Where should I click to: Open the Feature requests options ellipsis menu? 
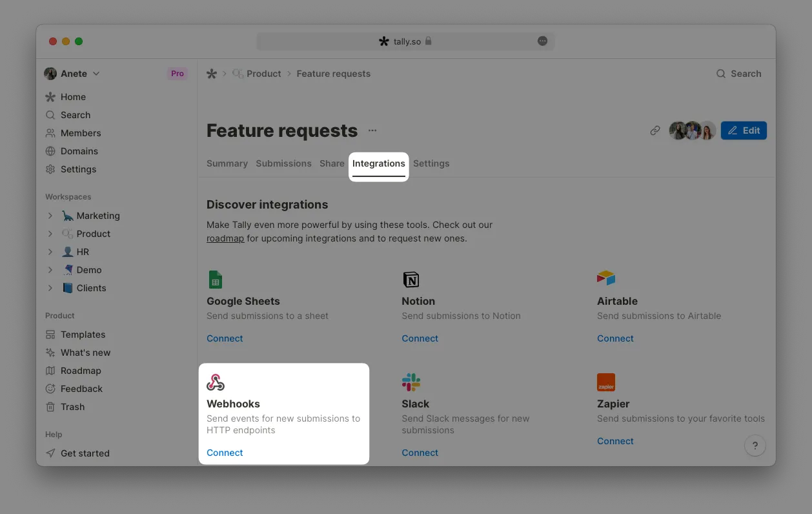(372, 130)
